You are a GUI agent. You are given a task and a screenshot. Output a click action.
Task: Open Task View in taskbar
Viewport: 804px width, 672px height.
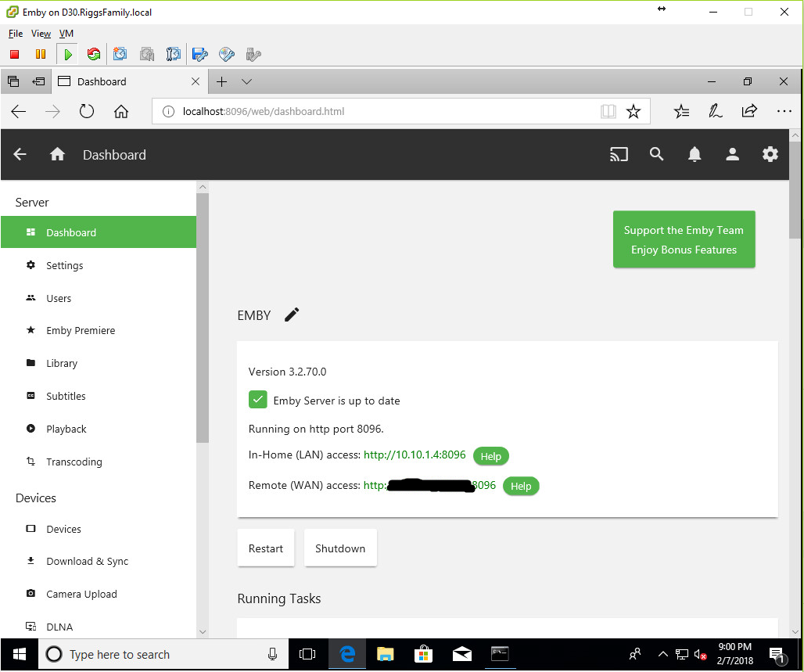tap(307, 655)
